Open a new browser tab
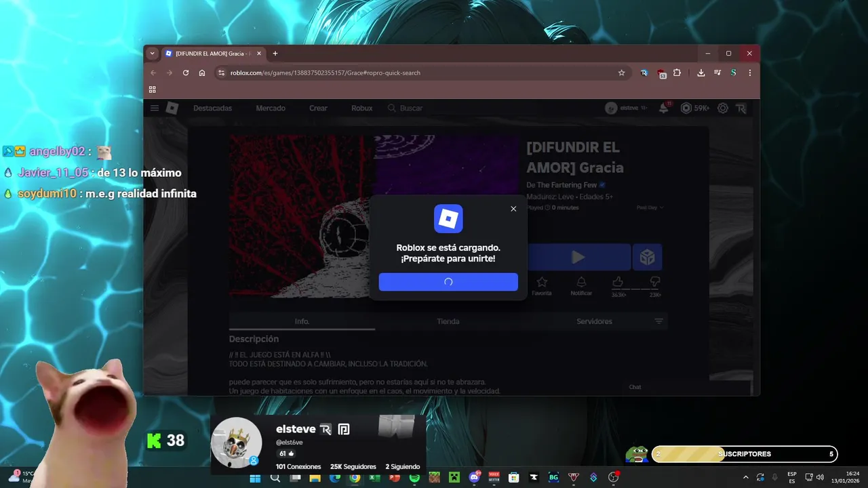Screen dimensions: 868x488 pyautogui.click(x=275, y=54)
